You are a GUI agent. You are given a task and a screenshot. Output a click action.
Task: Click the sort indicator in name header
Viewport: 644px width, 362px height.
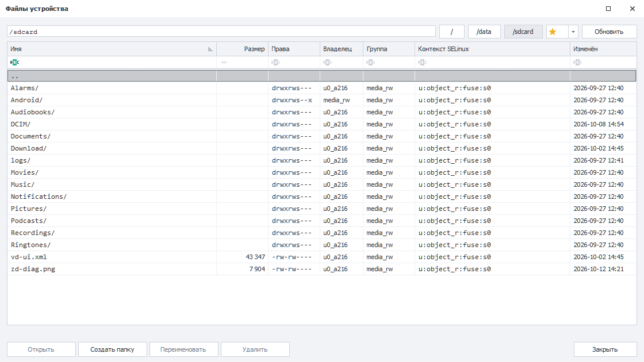210,49
